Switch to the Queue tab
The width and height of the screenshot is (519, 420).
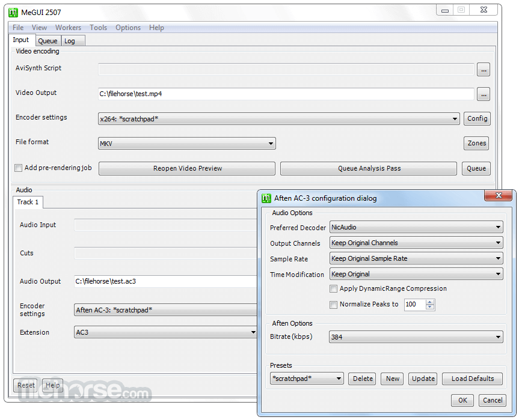click(48, 41)
